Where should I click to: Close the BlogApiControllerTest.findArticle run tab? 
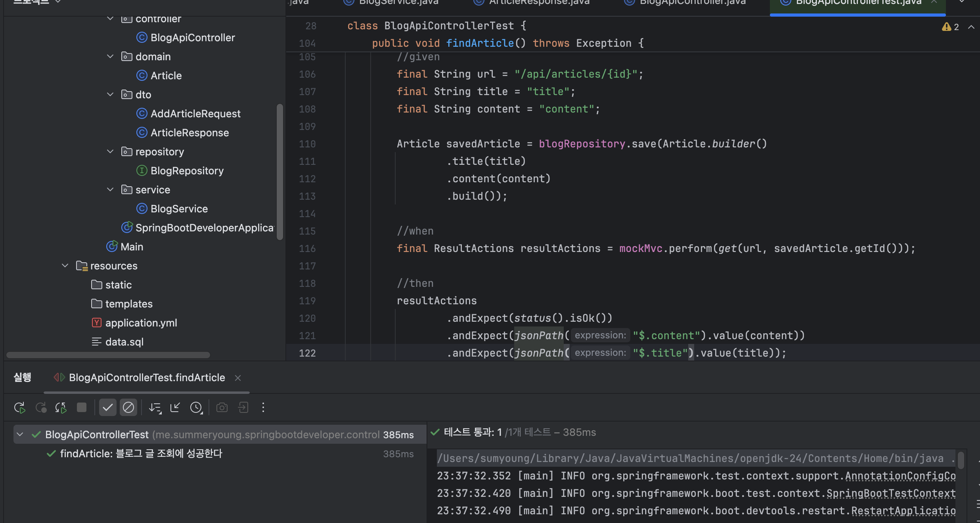[238, 378]
